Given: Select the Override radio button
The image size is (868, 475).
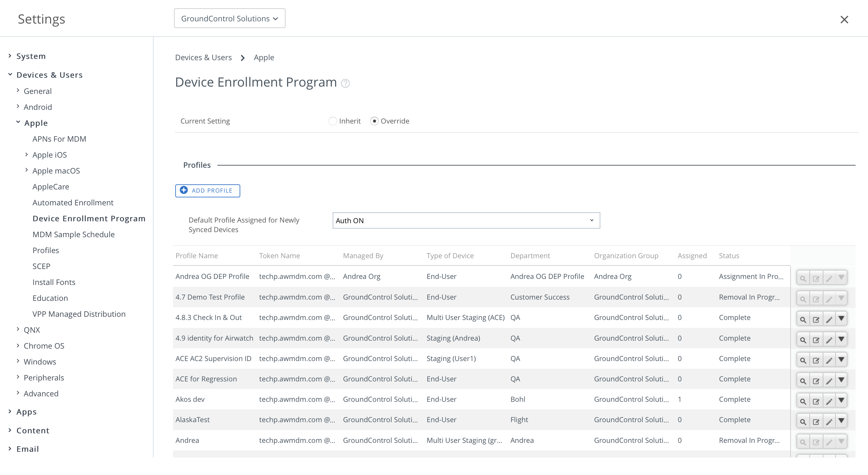Looking at the screenshot, I should coord(374,121).
